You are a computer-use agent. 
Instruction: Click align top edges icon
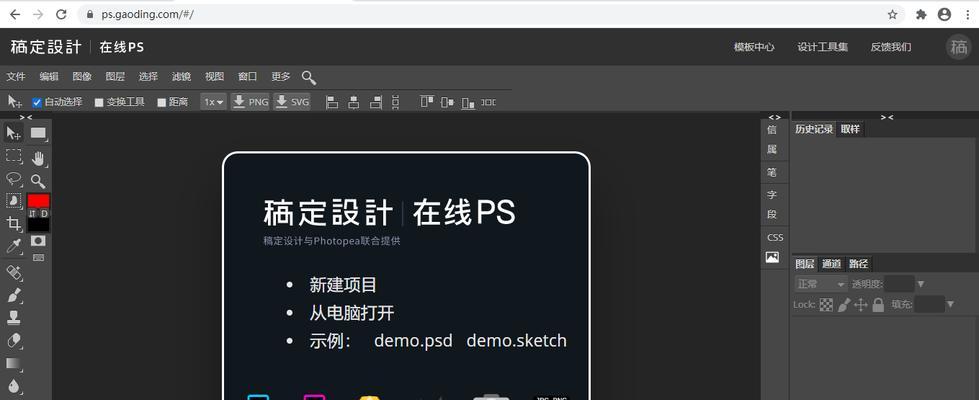(x=427, y=102)
